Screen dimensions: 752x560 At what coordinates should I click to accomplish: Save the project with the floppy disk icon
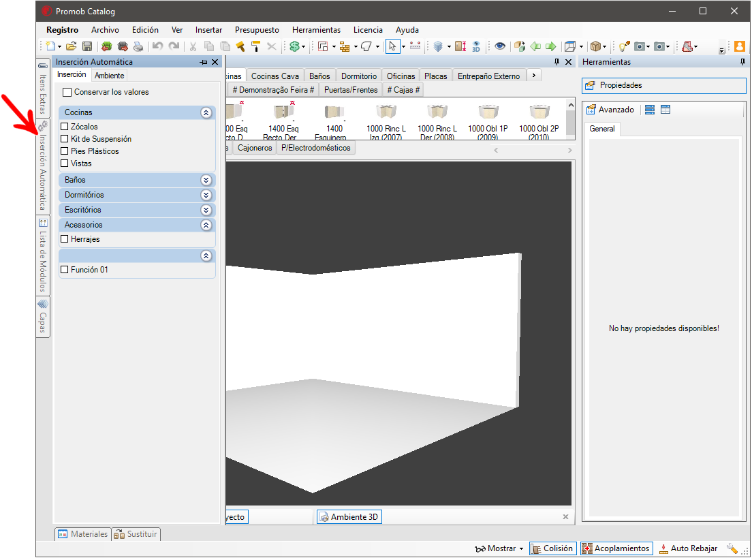(x=87, y=46)
